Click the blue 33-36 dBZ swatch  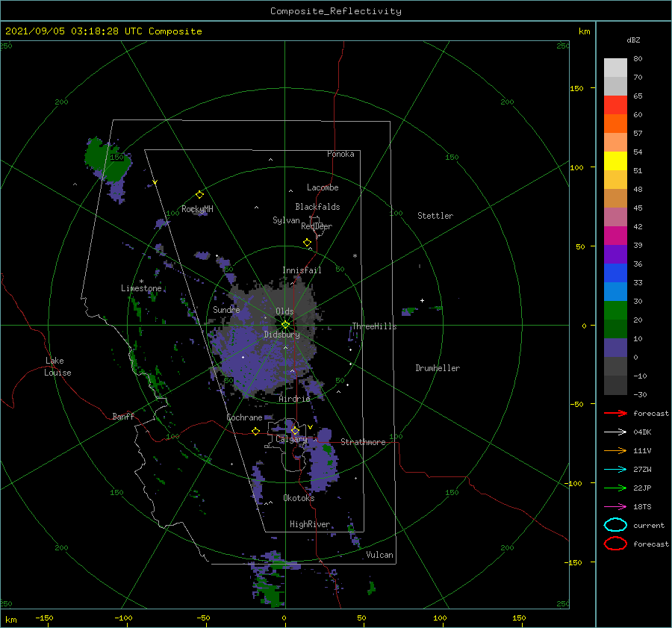(615, 273)
